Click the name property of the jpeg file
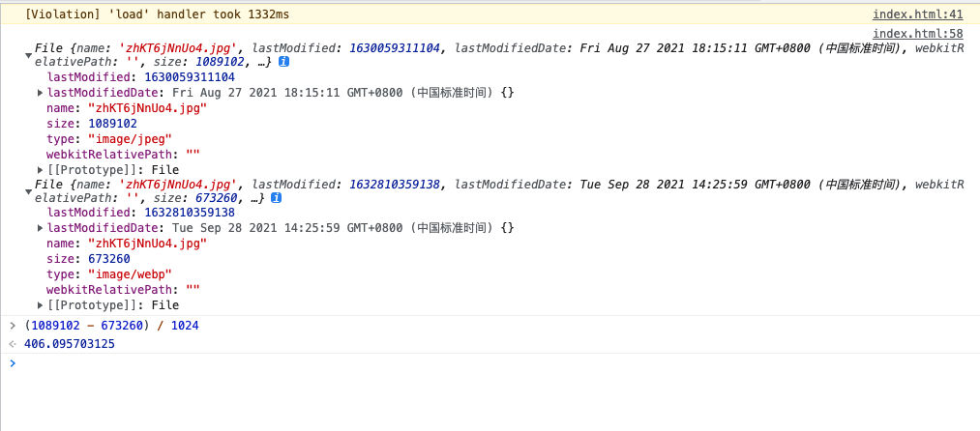The image size is (980, 431). [x=127, y=108]
